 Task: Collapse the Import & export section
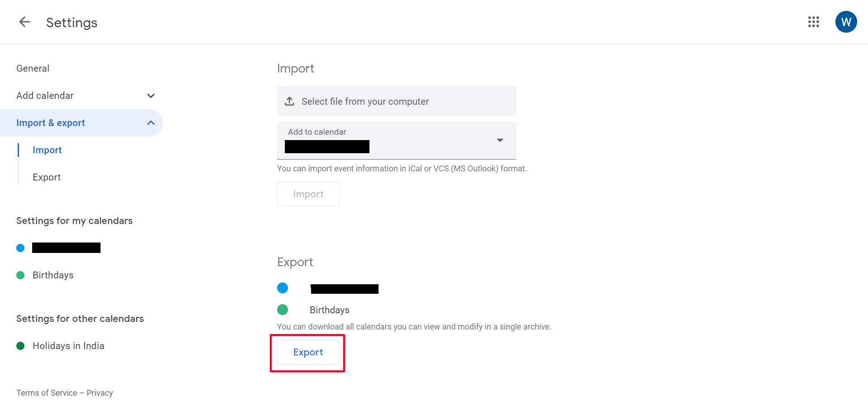(151, 123)
